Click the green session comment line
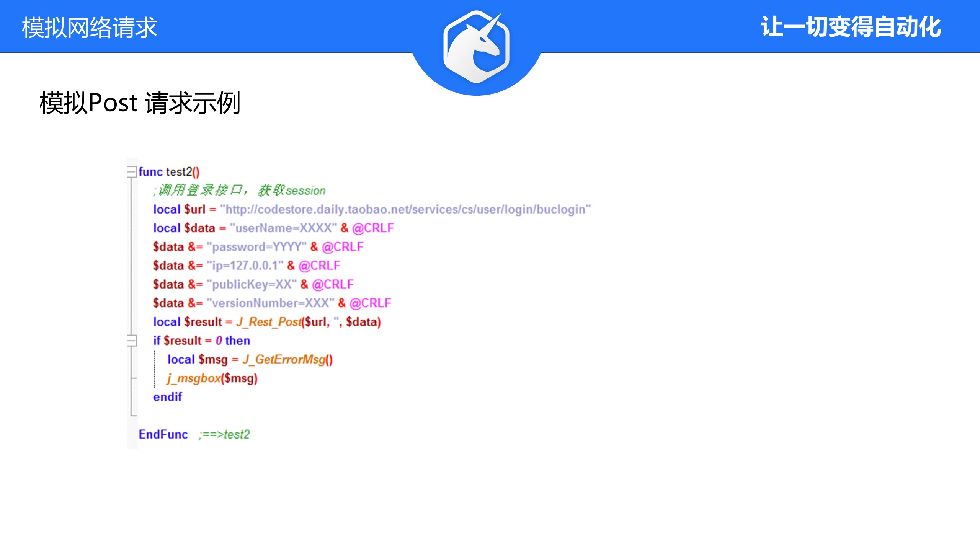The width and height of the screenshot is (980, 551). (239, 190)
